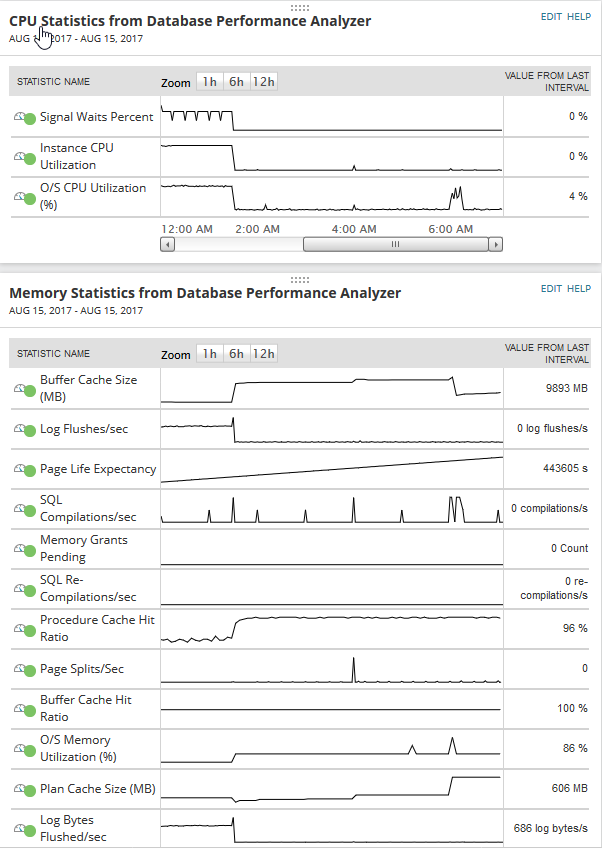Click the Buffer Cache Size status icon
The height and width of the screenshot is (849, 602).
25,389
